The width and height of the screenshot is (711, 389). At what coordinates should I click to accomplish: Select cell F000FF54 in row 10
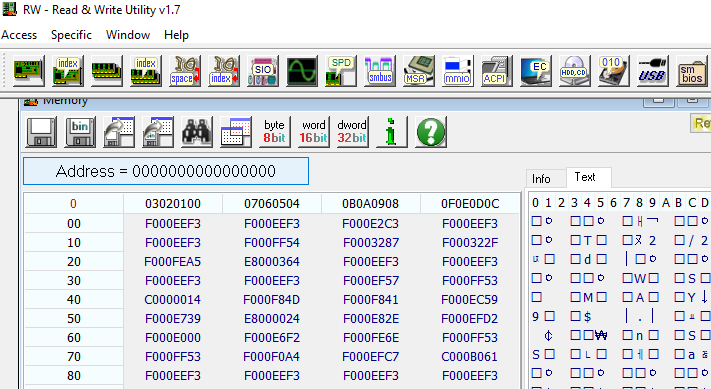point(272,243)
